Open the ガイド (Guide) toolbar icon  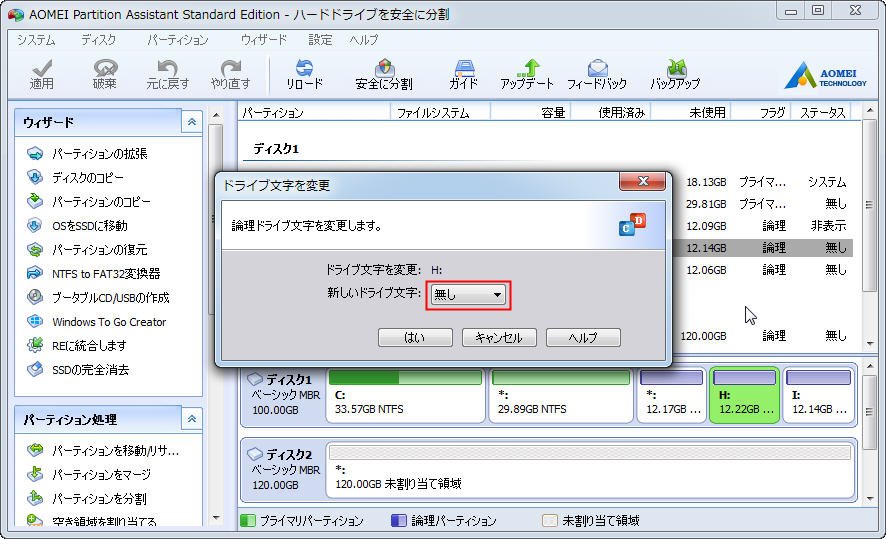coord(463,75)
